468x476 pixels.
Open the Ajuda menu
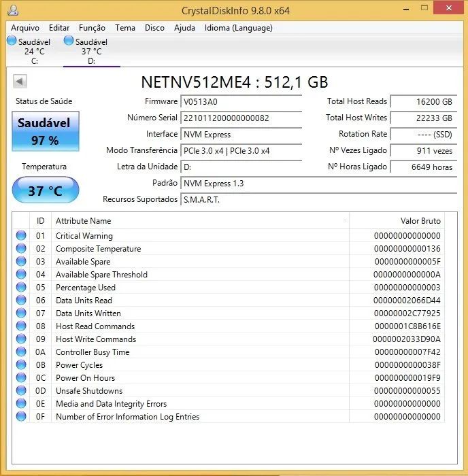pos(184,28)
